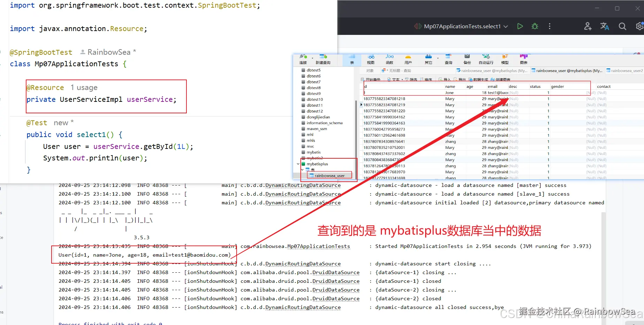Screen dimensions: 644x325
Task: Click the 图表 (Charts) toolbar icon
Action: [x=524, y=59]
